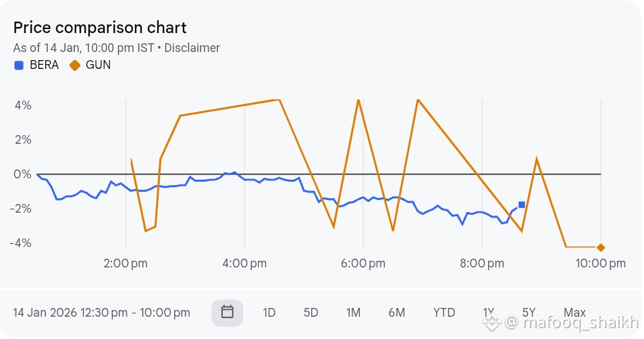Screen dimensions: 644x339
Task: Click the 2:00 pm axis label
Action: click(125, 263)
